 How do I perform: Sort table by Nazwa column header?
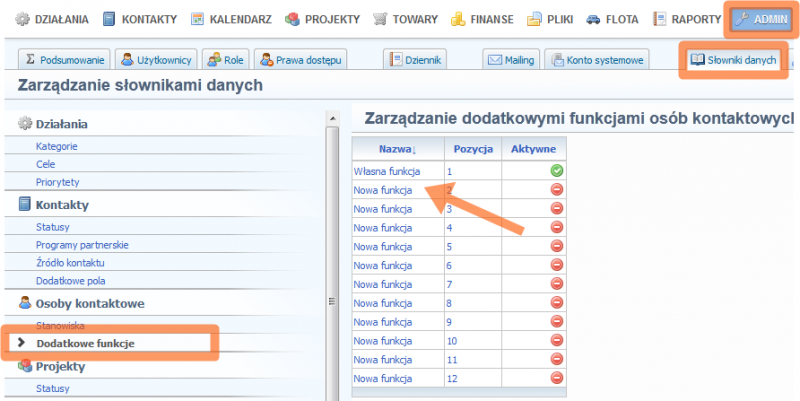click(396, 148)
